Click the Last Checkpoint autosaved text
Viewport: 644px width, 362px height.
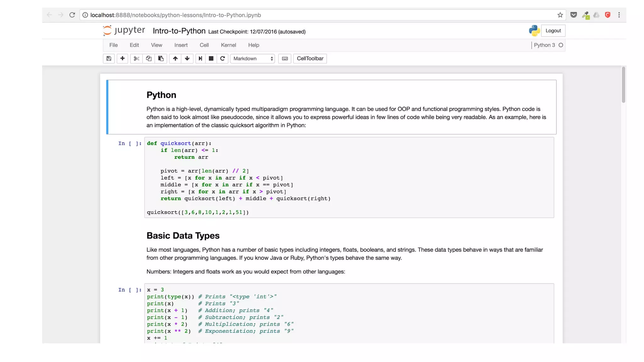coord(257,32)
